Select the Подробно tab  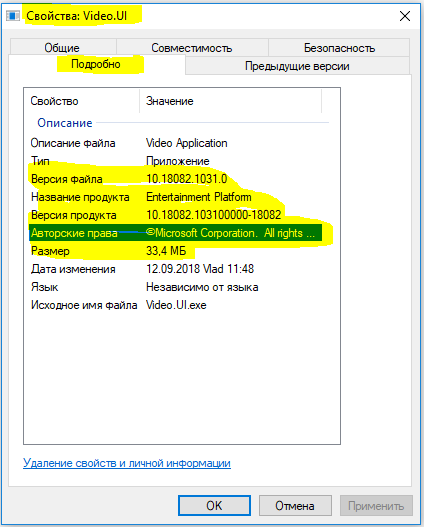pyautogui.click(x=96, y=64)
